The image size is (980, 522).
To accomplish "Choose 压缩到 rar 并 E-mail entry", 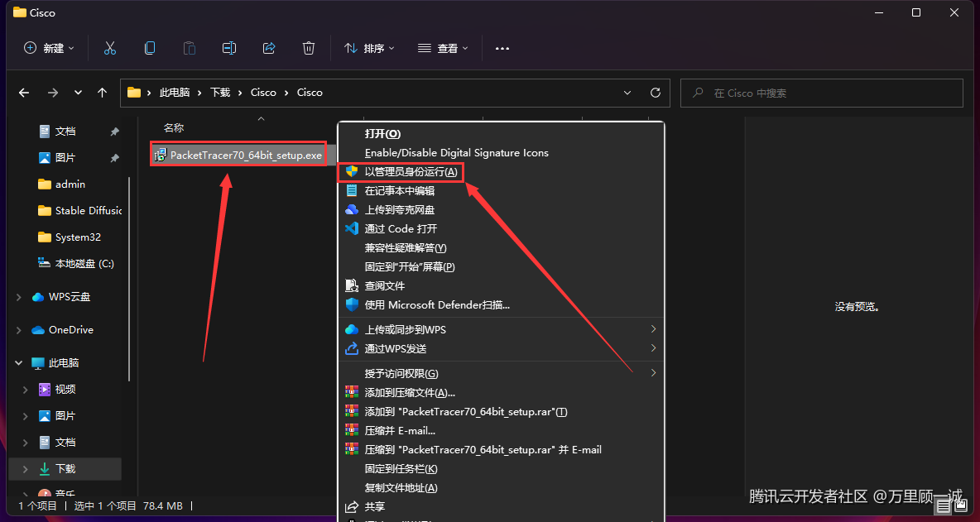I will 483,449.
